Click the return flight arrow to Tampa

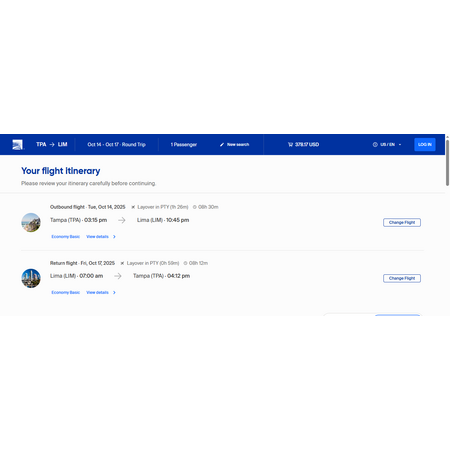[118, 276]
